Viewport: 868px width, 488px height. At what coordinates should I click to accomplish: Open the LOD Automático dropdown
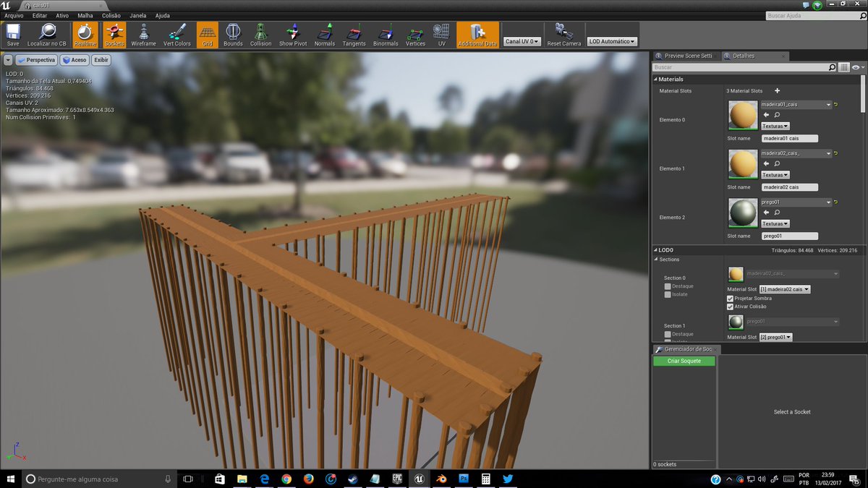click(612, 42)
